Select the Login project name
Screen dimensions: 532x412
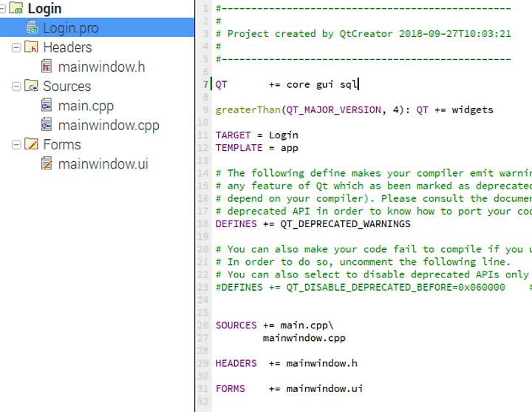click(x=44, y=9)
